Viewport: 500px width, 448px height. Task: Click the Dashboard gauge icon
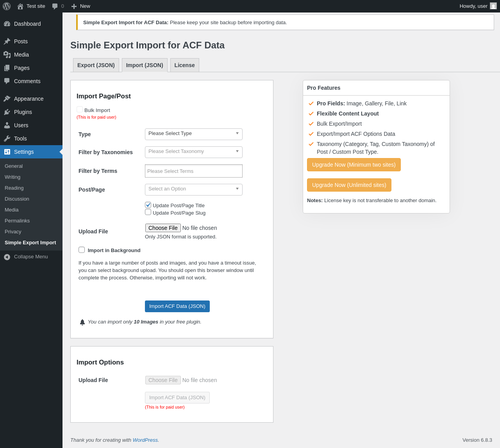(7, 24)
